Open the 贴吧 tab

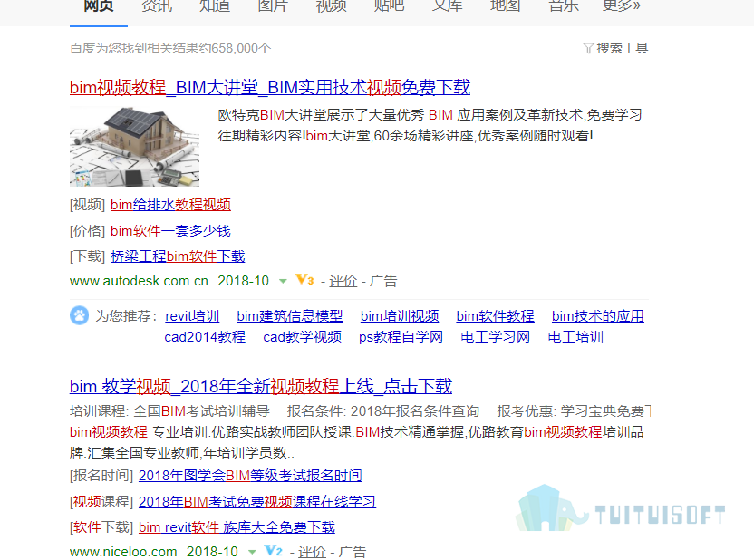tap(390, 6)
